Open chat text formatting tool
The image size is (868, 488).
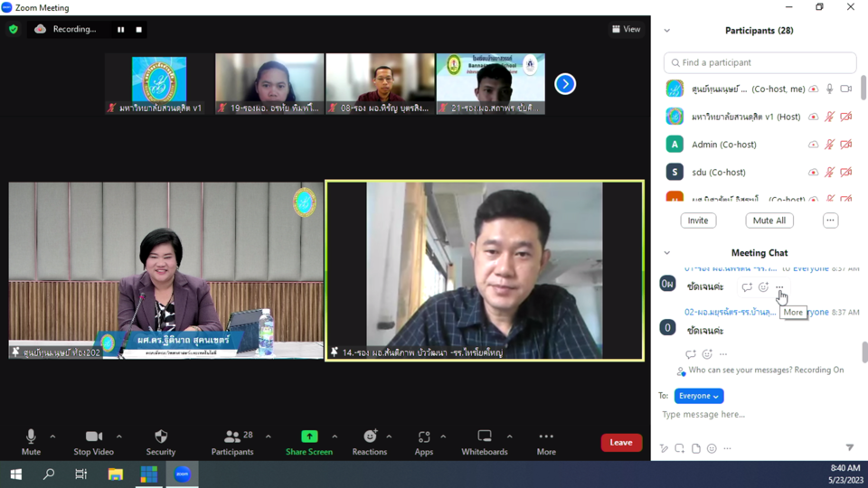[x=664, y=448]
